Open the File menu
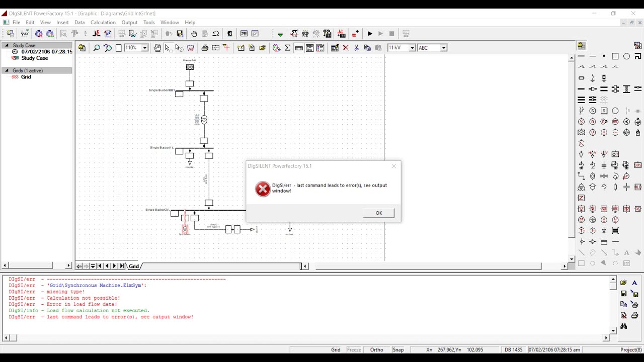Image resolution: width=644 pixels, height=362 pixels. click(16, 22)
